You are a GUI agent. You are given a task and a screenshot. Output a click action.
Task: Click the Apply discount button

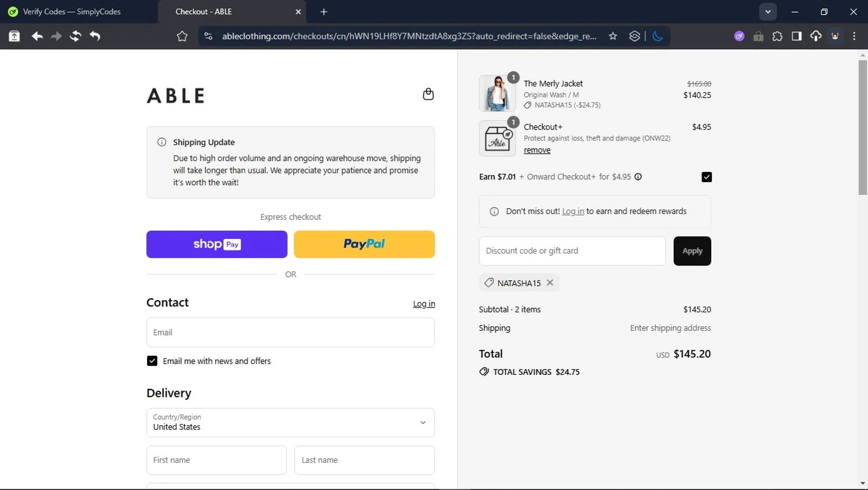pos(692,251)
